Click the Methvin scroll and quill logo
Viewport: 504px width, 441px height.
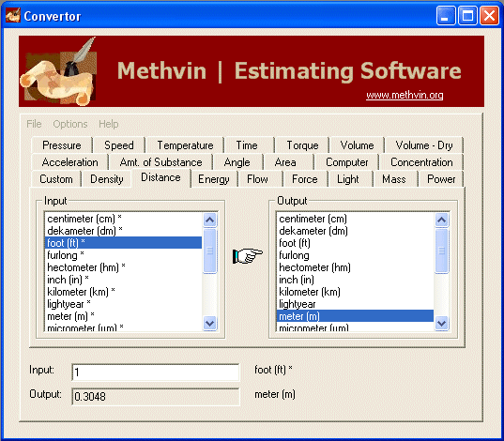click(59, 71)
